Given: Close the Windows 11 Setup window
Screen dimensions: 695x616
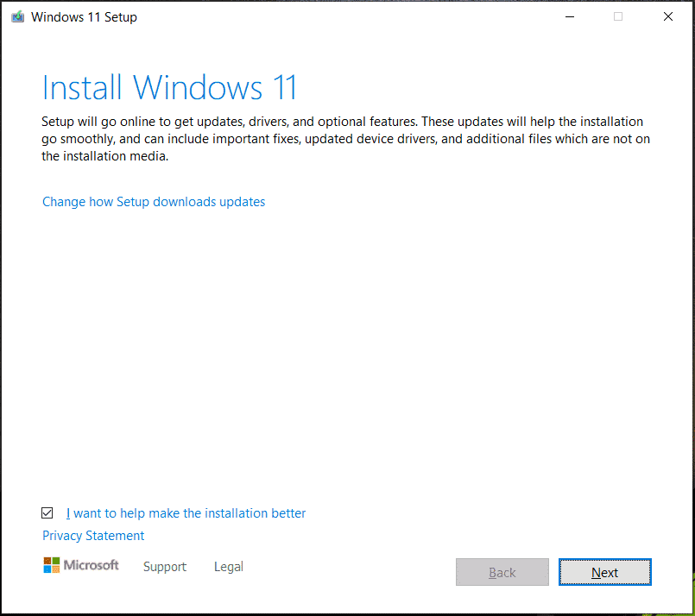Looking at the screenshot, I should 668,17.
